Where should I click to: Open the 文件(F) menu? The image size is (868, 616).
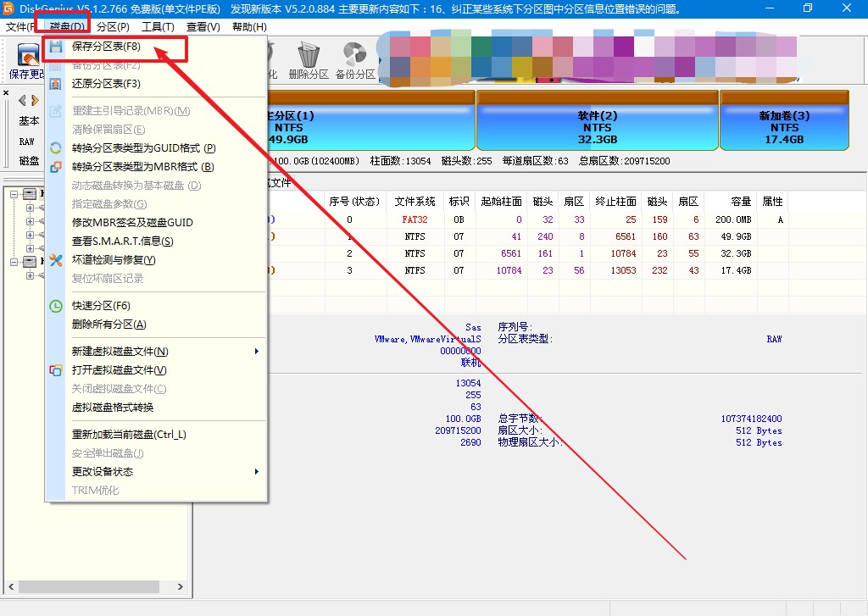[19, 27]
